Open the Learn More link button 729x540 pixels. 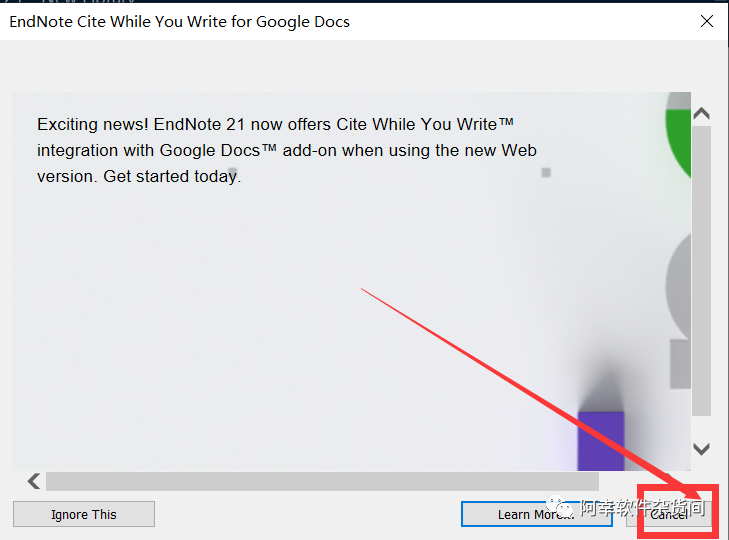click(x=537, y=514)
